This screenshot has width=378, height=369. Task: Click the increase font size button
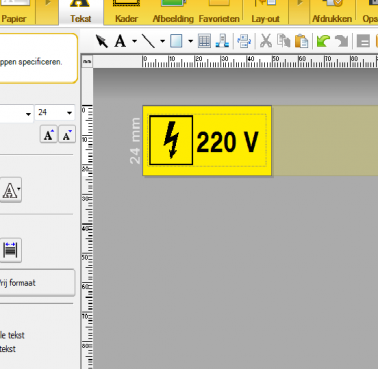coord(49,135)
